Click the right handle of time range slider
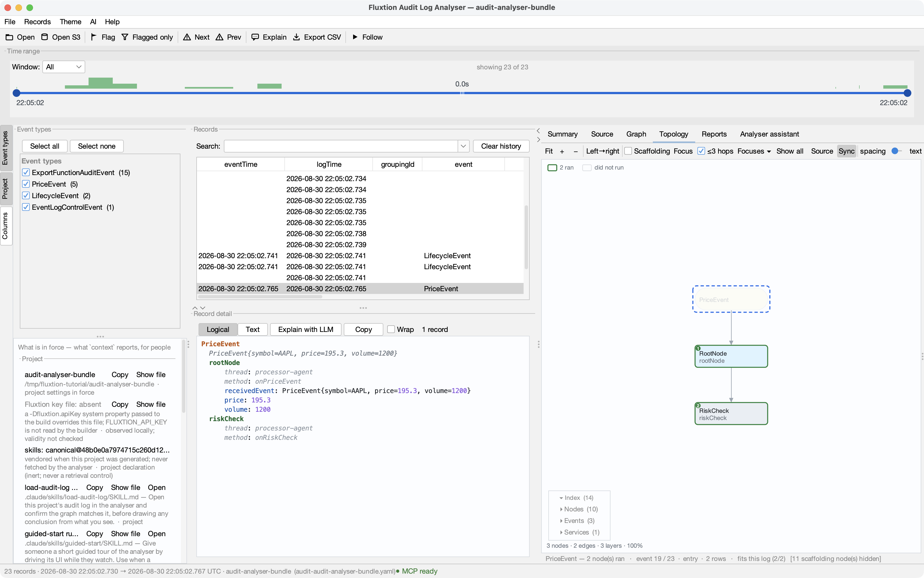 coord(908,93)
